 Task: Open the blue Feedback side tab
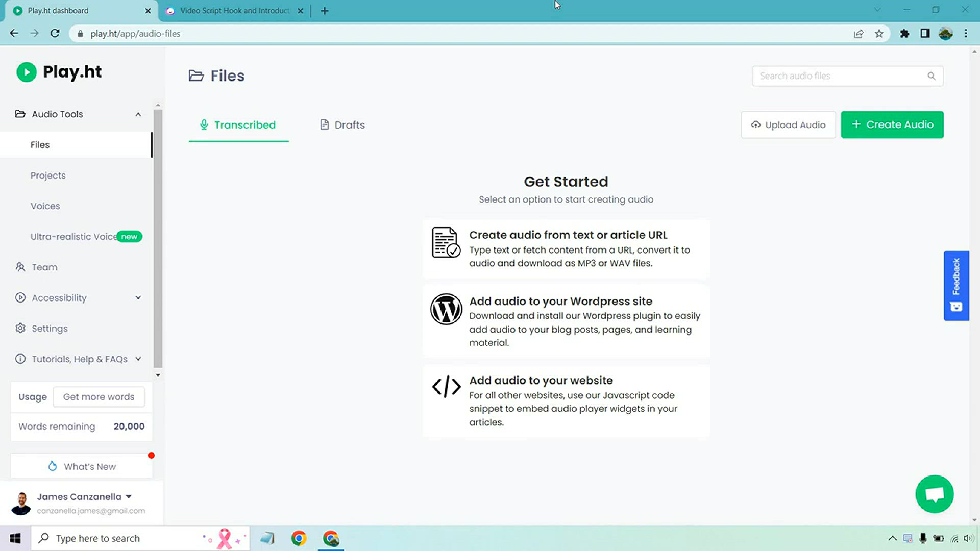tap(956, 285)
